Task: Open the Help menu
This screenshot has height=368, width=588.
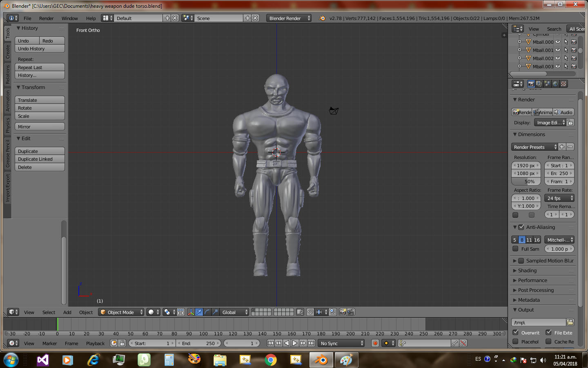Action: pyautogui.click(x=91, y=18)
